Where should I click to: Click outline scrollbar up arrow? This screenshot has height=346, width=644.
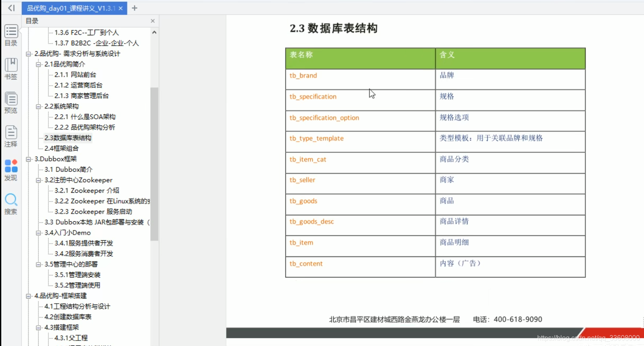click(x=154, y=32)
